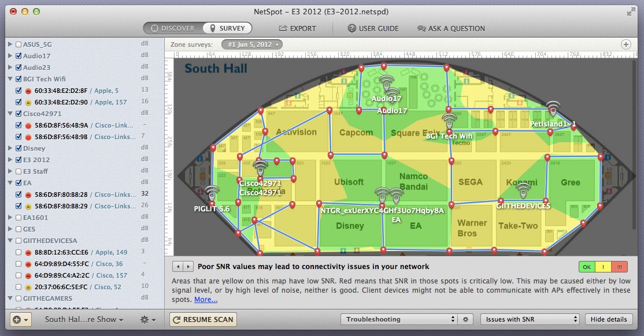Uncheck the Disney network checkbox
The width and height of the screenshot is (644, 336).
coord(18,148)
